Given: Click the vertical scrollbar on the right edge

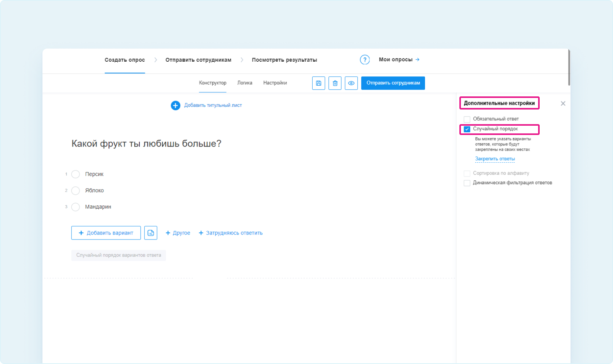Looking at the screenshot, I should (569, 67).
